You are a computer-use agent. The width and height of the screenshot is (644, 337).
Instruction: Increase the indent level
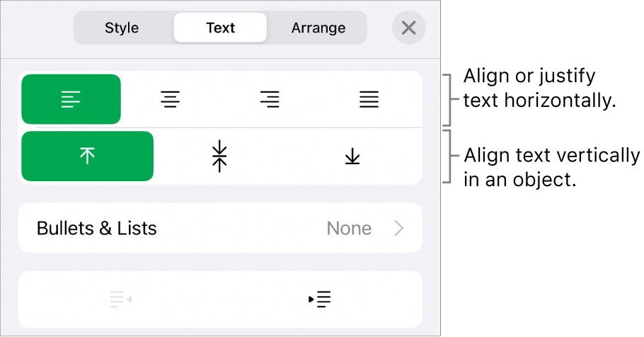321,299
